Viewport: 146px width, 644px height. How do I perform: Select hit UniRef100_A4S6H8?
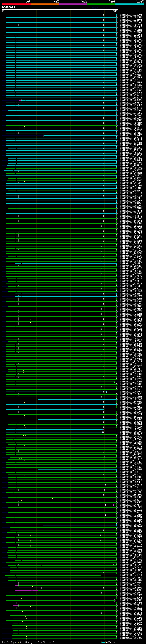131,30
